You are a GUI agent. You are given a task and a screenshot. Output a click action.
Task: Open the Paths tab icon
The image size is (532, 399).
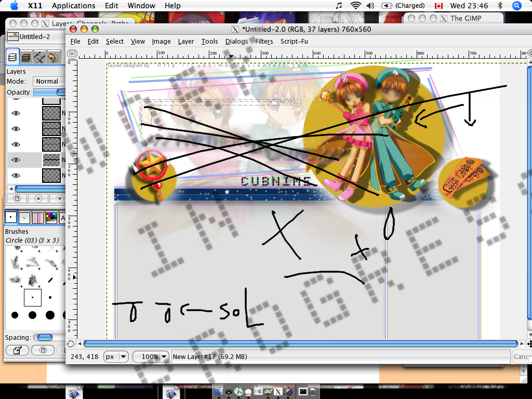coord(39,57)
